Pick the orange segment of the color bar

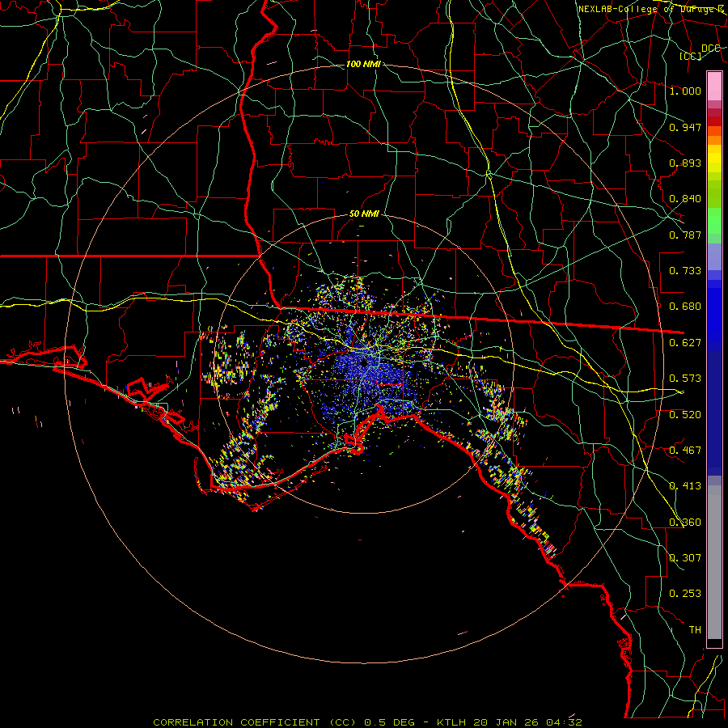click(x=714, y=136)
